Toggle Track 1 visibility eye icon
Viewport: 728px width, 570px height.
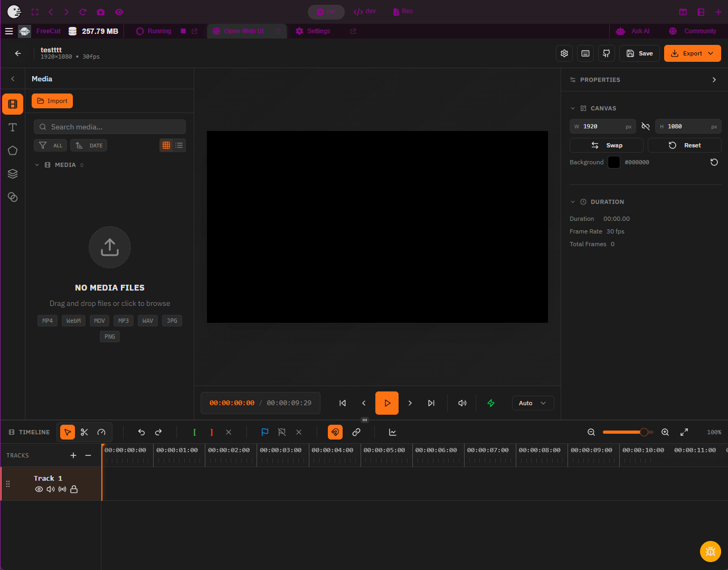39,489
